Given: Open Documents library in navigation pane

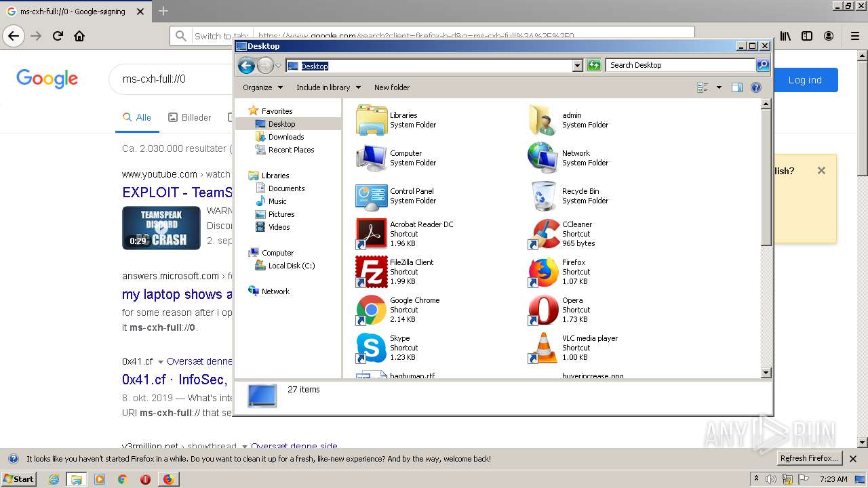Looking at the screenshot, I should tap(286, 188).
